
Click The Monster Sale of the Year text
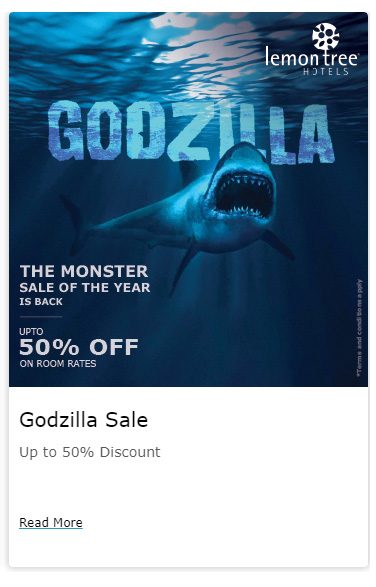[x=85, y=285]
